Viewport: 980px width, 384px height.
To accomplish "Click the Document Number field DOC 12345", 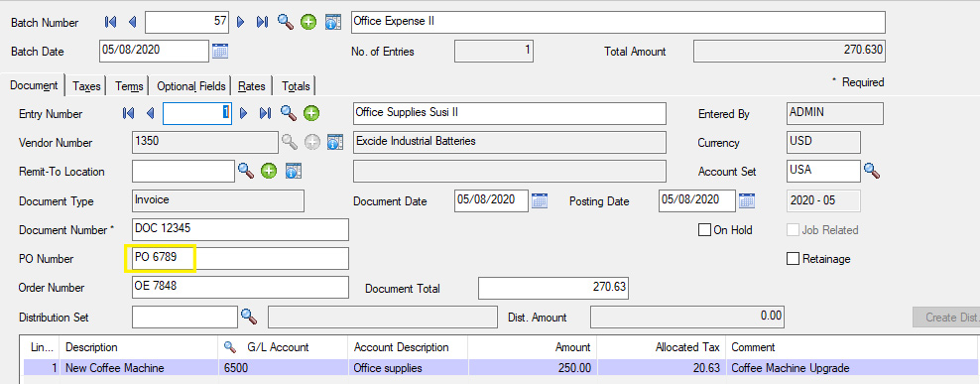I will pos(241,229).
